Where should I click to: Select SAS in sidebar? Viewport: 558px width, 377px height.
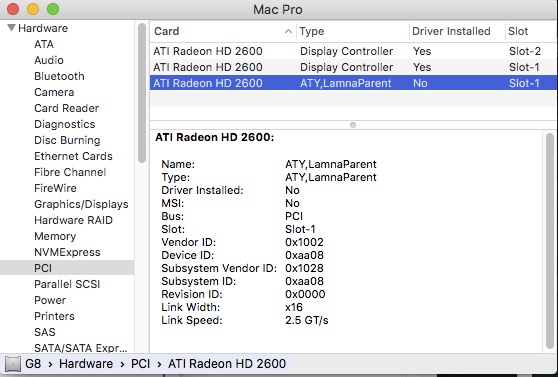[x=45, y=332]
